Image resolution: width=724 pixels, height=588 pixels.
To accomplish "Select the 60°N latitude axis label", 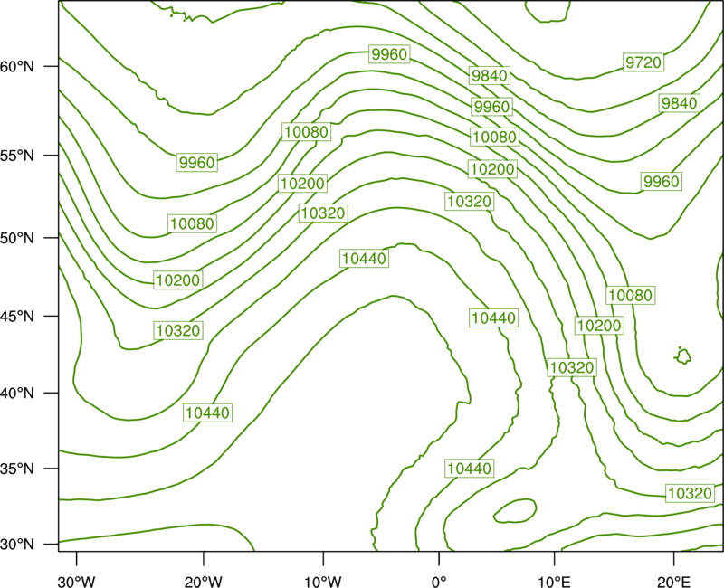I will 17,66.
